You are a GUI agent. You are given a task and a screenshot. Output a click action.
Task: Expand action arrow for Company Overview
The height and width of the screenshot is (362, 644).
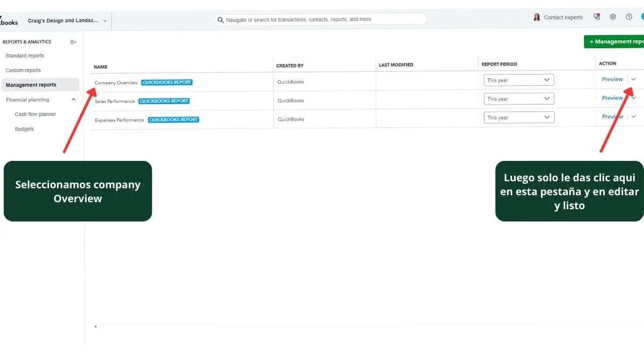[x=634, y=79]
